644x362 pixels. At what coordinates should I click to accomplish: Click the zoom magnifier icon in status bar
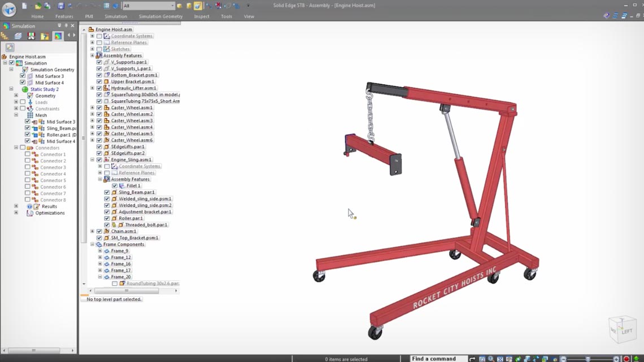[491, 359]
